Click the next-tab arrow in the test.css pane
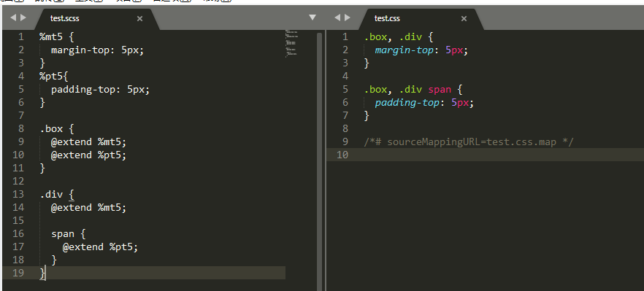 348,18
